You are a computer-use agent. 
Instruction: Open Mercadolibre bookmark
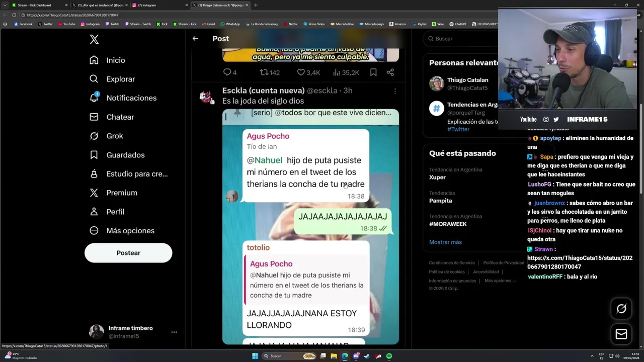pos(342,24)
